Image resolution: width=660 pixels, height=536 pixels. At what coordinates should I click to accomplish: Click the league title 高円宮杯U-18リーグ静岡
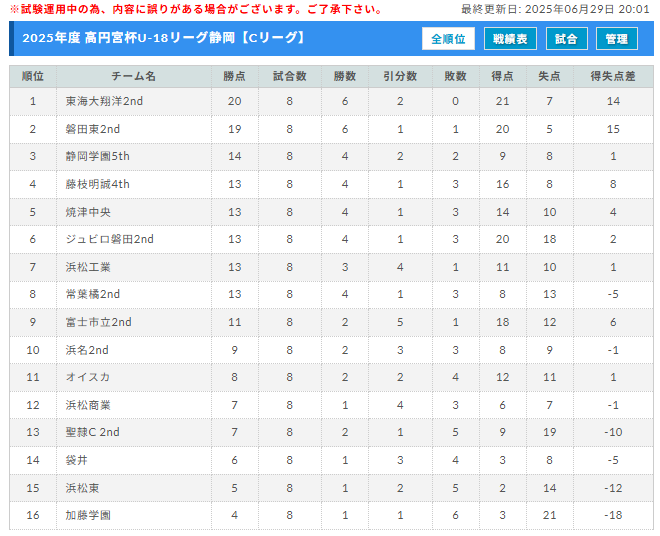tap(160, 38)
